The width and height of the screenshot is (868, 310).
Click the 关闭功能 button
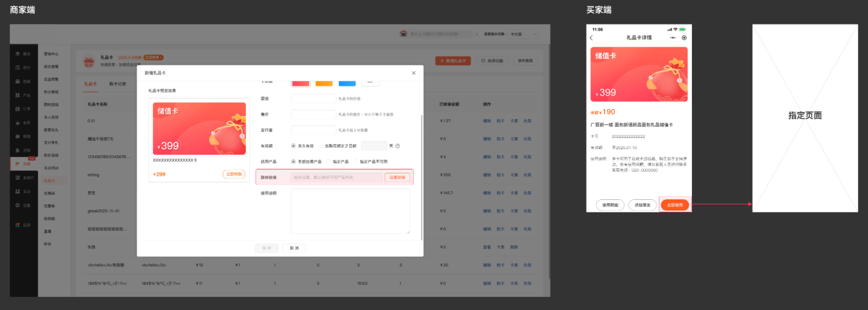(492, 61)
